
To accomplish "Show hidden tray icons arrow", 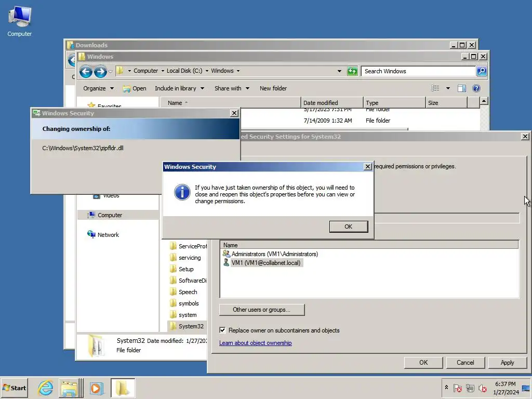I will pos(446,388).
